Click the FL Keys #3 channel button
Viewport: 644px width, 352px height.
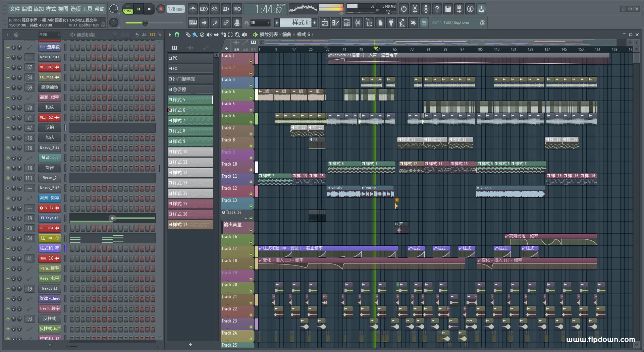49,218
